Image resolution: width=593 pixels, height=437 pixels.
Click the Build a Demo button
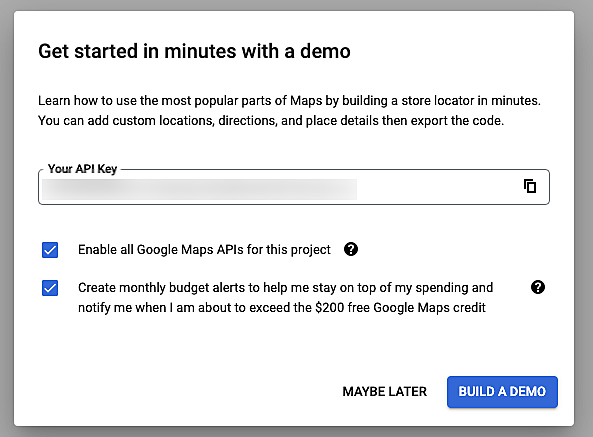click(x=502, y=392)
